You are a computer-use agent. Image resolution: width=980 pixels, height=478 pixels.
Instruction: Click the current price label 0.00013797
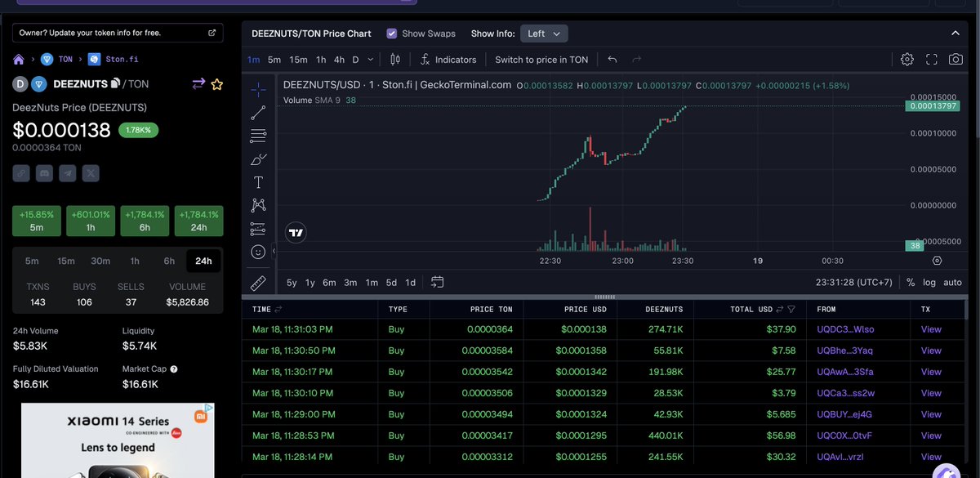click(x=932, y=106)
